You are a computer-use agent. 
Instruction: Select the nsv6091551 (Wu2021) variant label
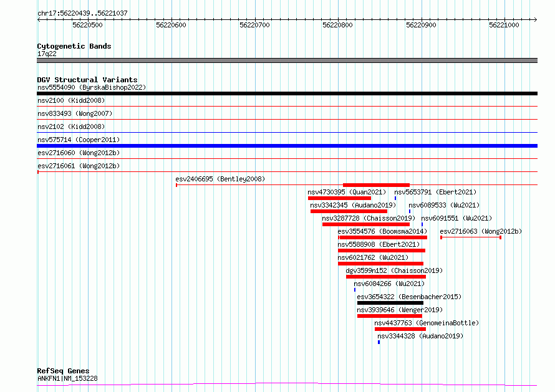pyautogui.click(x=456, y=218)
